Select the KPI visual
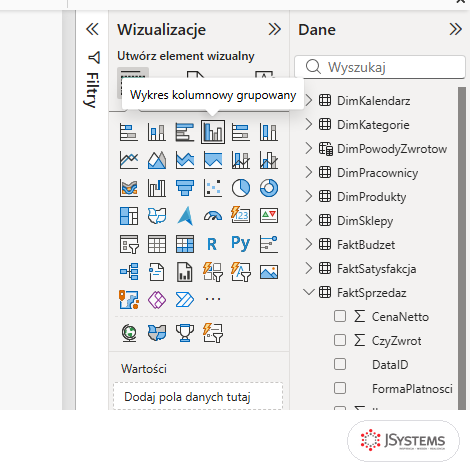This screenshot has width=470, height=472. (x=269, y=216)
